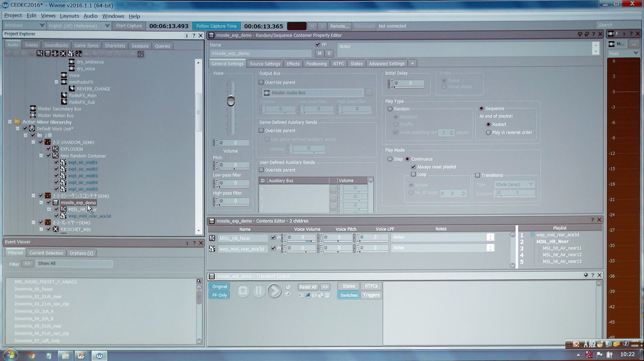Click the 2-2-1RANDOM_DEMO actor-mixer icon
The height and width of the screenshot is (361, 644).
tap(47, 142)
